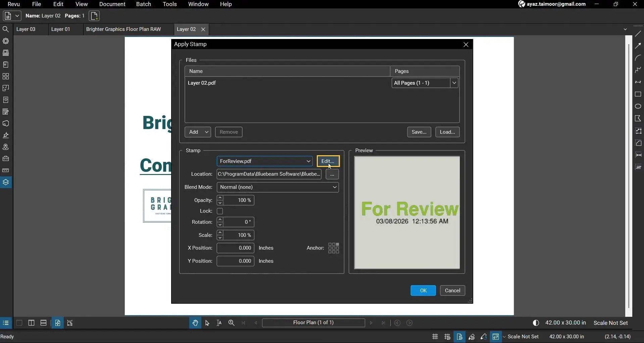This screenshot has width=644, height=343.
Task: Open the Bookmarks panel icon
Action: click(6, 65)
